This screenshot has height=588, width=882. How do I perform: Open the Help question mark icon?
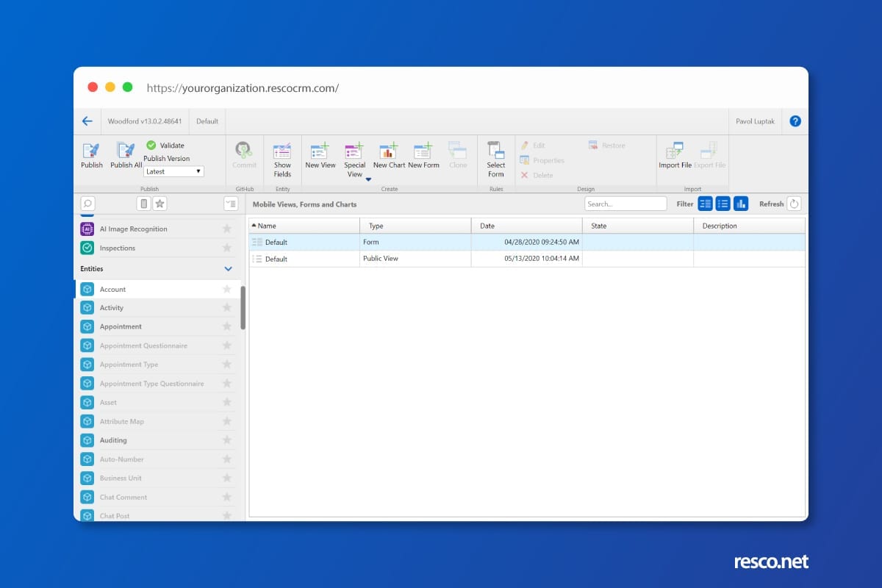pyautogui.click(x=795, y=121)
